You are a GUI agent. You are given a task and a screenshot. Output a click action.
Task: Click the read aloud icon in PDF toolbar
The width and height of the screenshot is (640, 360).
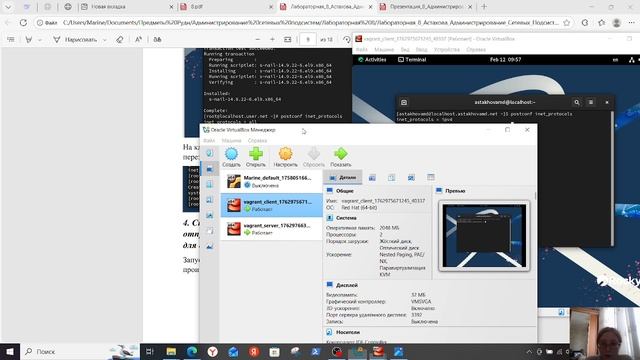tap(138, 39)
